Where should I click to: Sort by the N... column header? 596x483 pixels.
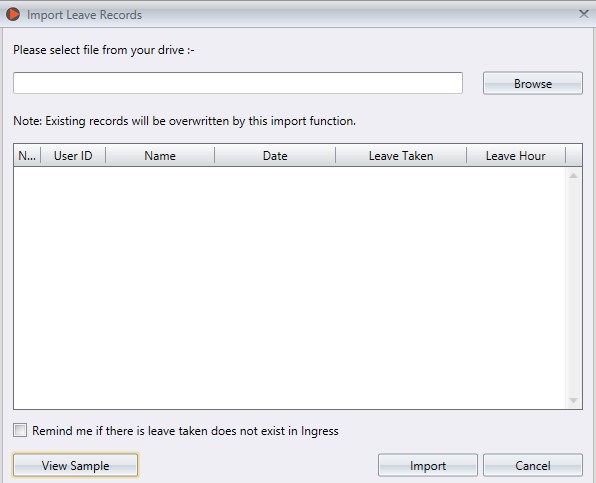27,155
